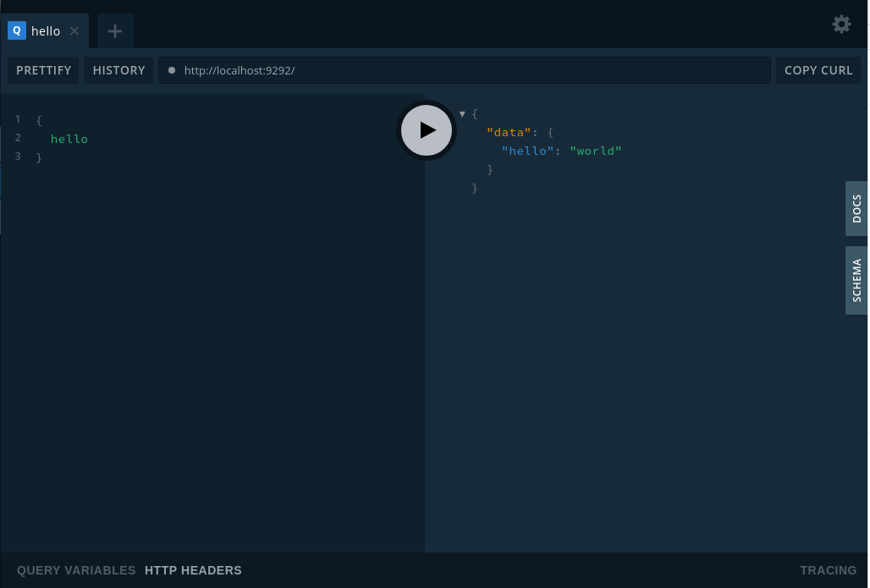The image size is (870, 588).
Task: Click the world value in the response
Action: 595,150
